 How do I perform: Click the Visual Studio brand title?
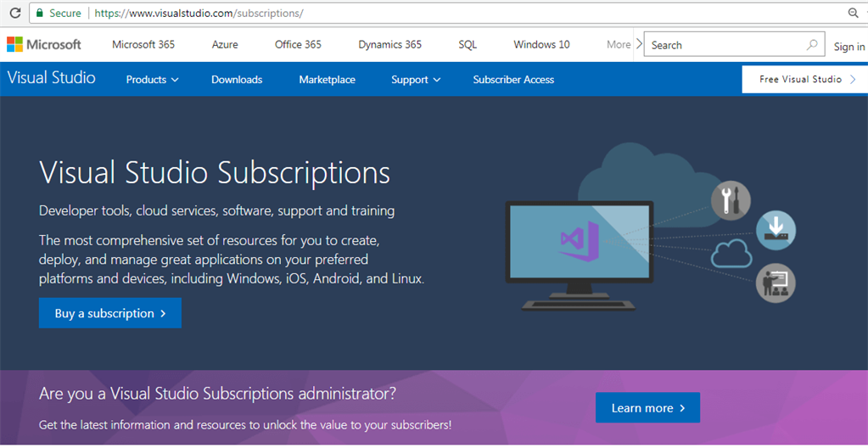click(51, 77)
